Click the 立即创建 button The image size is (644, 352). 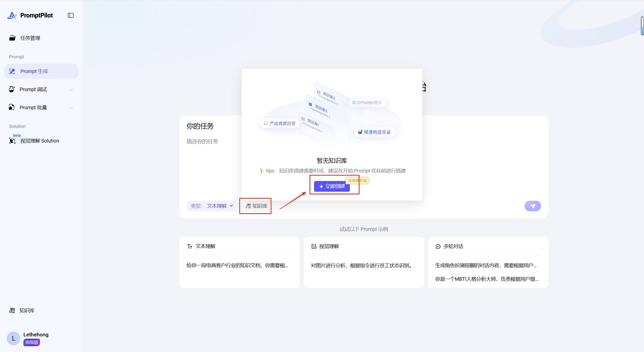pos(332,186)
